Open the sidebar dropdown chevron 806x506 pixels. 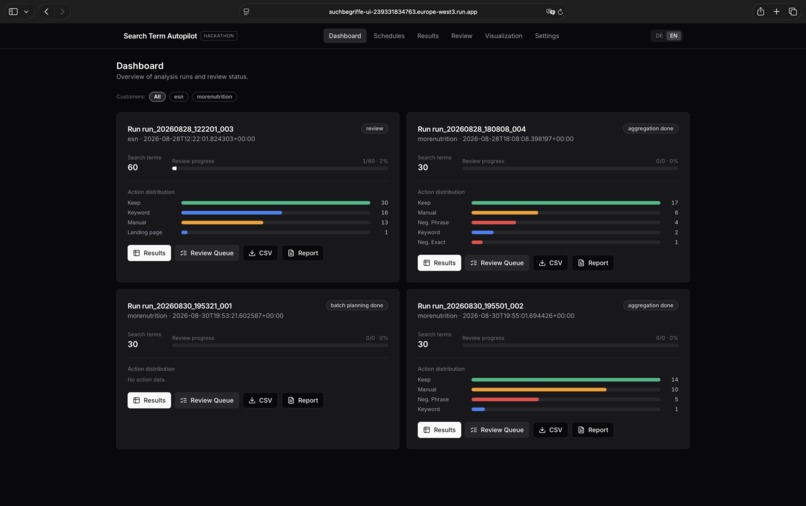(x=26, y=11)
